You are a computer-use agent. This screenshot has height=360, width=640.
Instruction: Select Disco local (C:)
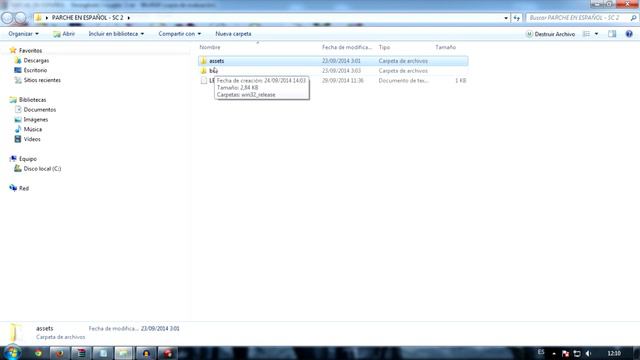tap(42, 168)
